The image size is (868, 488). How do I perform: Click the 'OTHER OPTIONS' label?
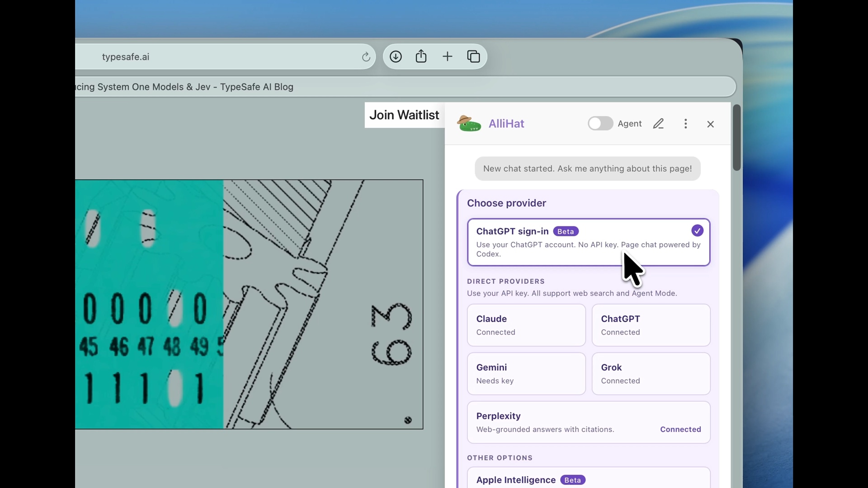(x=500, y=458)
